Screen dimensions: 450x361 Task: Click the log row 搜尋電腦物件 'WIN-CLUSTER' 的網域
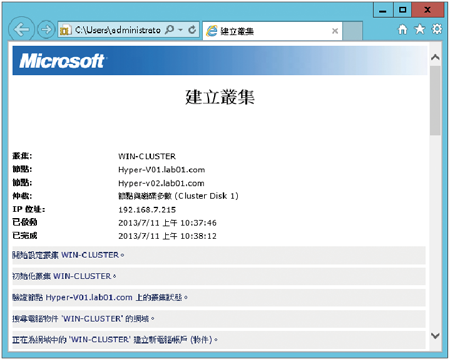tap(219, 319)
